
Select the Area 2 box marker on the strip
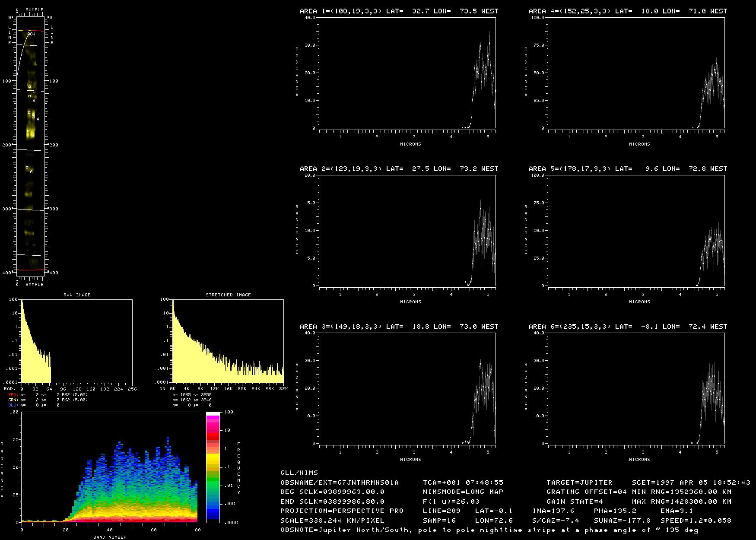tap(29, 96)
